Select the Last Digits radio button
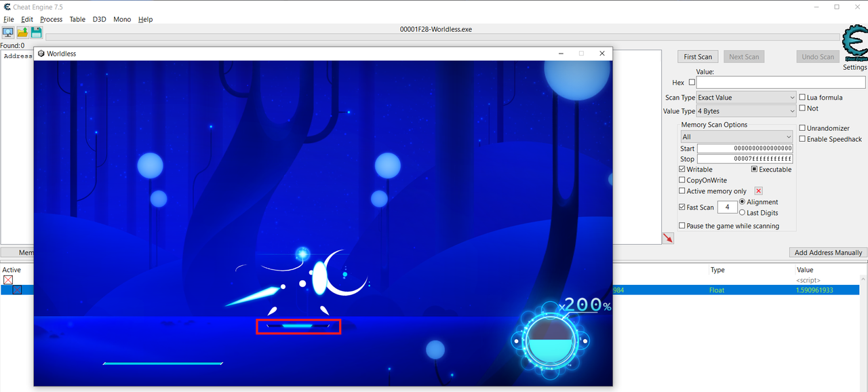868x392 pixels. pos(742,213)
